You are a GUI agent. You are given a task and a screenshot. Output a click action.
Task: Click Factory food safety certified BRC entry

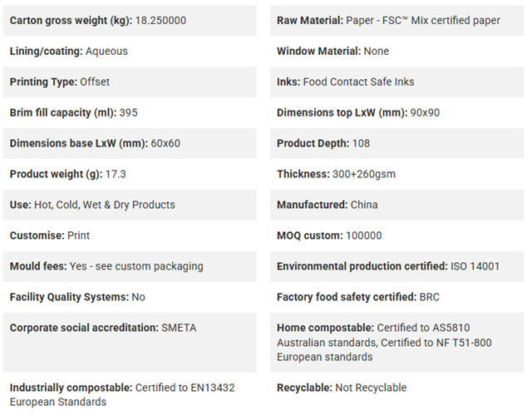[397, 297]
